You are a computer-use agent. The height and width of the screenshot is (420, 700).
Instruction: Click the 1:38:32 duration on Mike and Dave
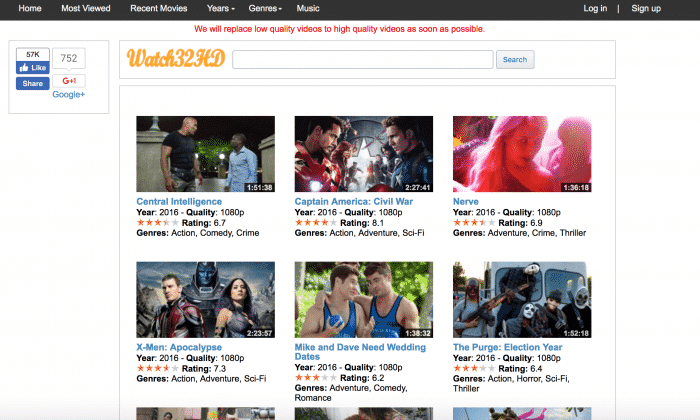(x=418, y=333)
